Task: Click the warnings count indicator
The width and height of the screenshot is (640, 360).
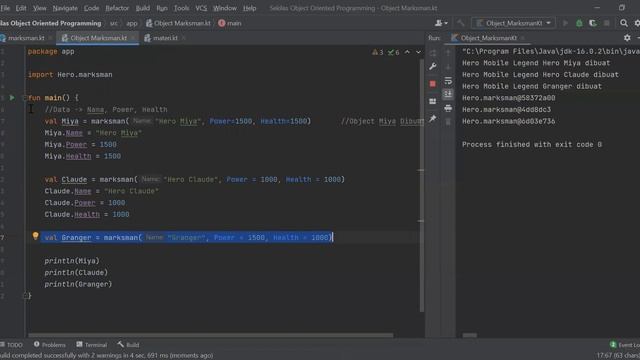Action: point(378,52)
